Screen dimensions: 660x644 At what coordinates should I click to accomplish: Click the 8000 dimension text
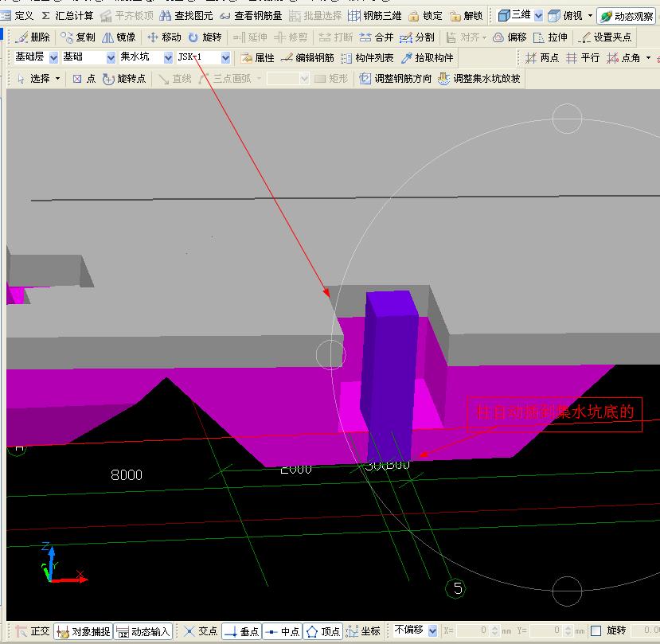(127, 475)
